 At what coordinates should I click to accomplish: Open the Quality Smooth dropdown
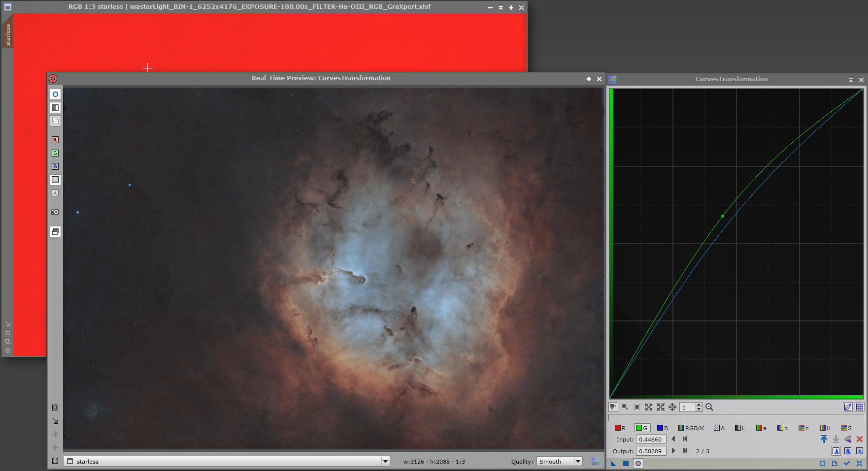559,461
